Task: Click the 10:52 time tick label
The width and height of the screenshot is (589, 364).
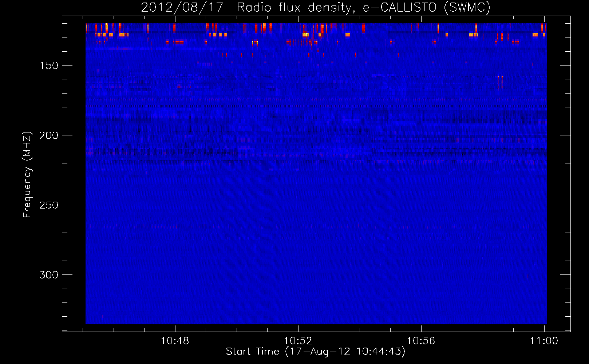Action: pos(298,341)
